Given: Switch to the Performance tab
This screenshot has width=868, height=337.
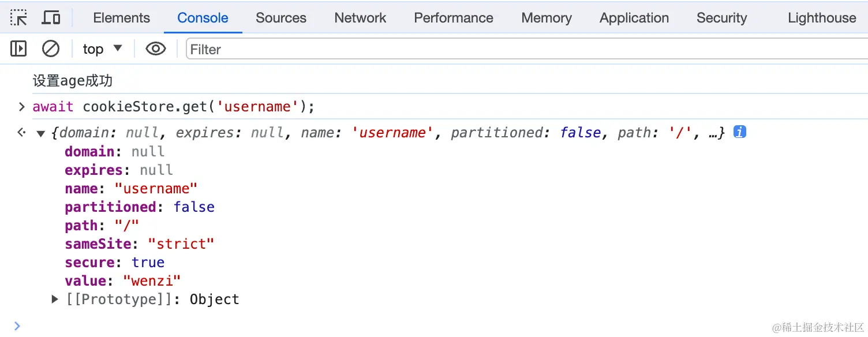Looking at the screenshot, I should click(x=454, y=18).
